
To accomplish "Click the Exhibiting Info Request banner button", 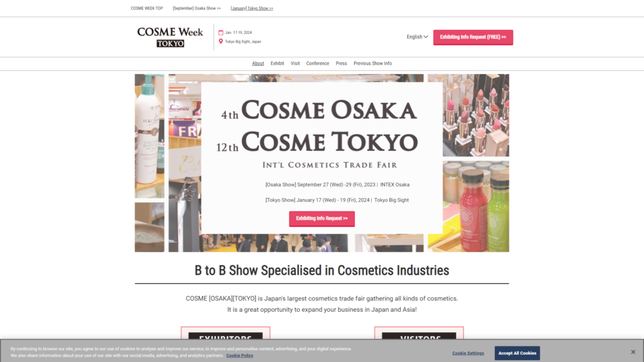I will point(322,219).
